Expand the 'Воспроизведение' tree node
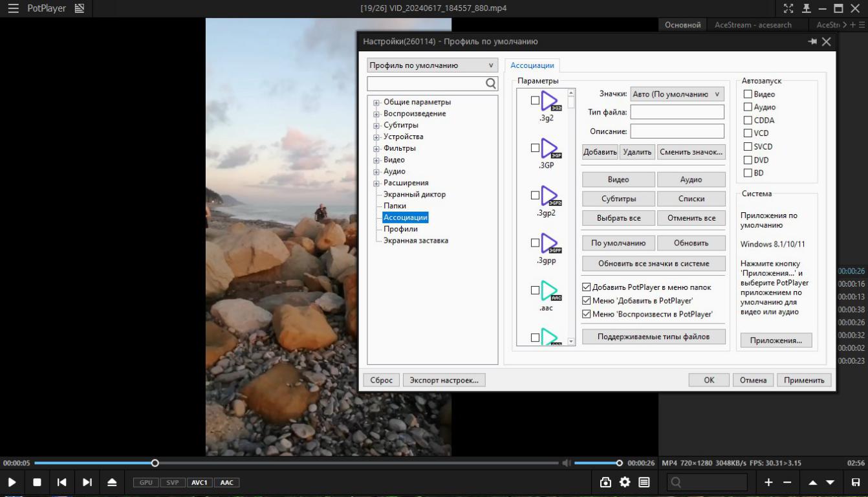The height and width of the screenshot is (497, 868). 376,114
